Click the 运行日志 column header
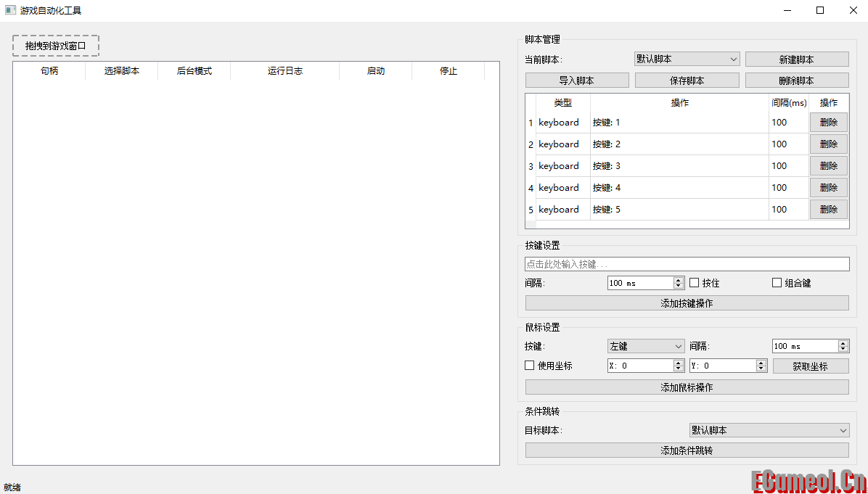 coord(284,71)
